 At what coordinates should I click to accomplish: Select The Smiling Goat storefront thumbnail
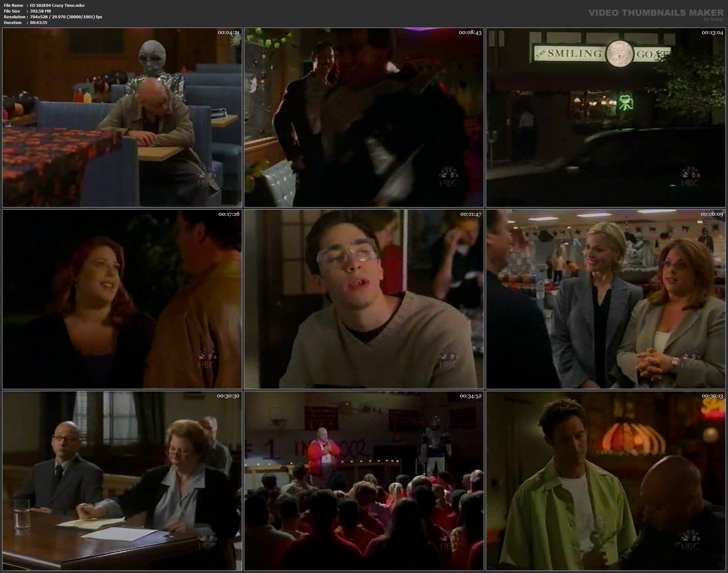point(605,117)
